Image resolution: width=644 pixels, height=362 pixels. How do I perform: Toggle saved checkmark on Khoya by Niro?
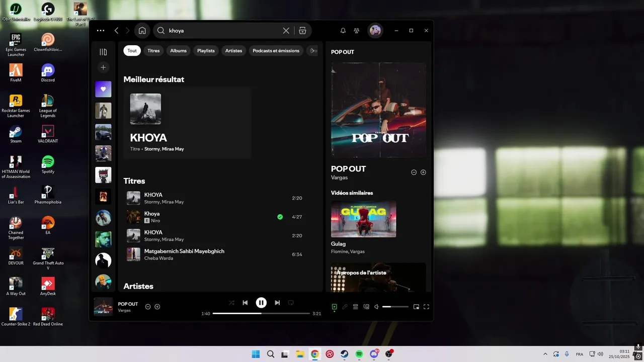pos(280,217)
